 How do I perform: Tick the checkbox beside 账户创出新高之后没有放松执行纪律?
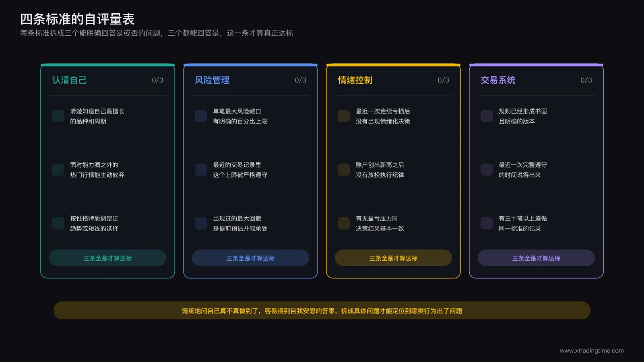click(344, 170)
